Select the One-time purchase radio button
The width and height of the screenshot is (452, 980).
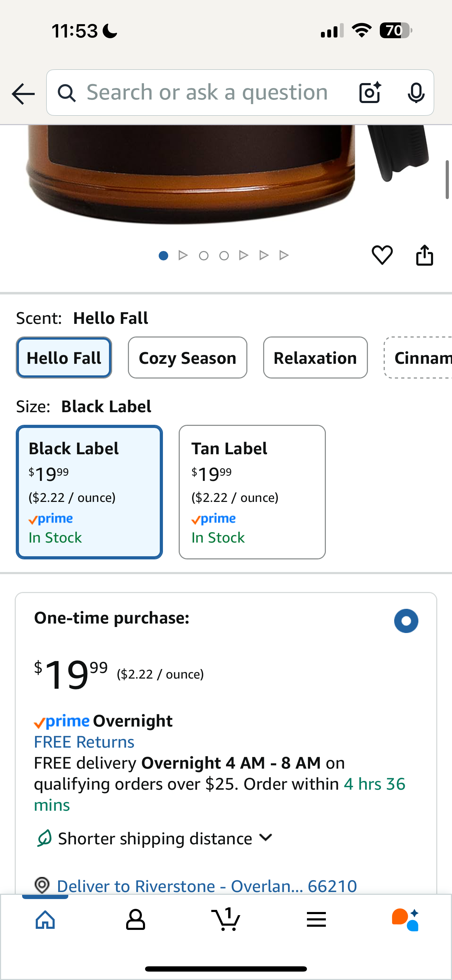click(x=406, y=621)
